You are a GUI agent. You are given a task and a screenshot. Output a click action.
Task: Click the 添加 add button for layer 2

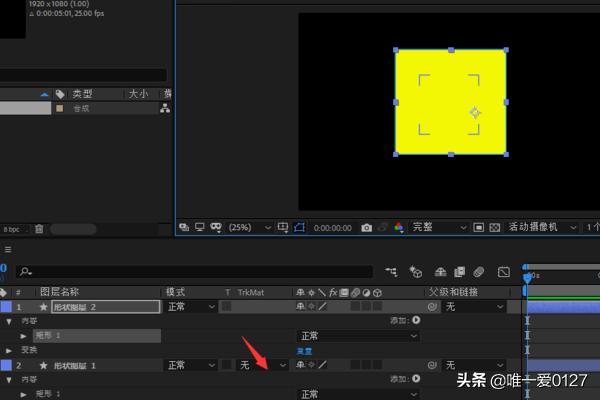coord(416,379)
